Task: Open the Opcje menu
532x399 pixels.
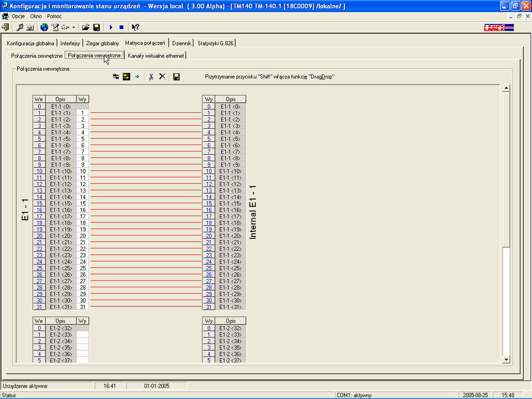Action: point(18,16)
